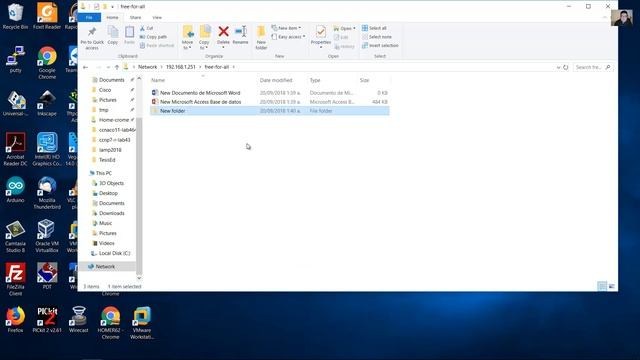This screenshot has width=640, height=360.
Task: Open the Copy to menu
Action: click(204, 38)
